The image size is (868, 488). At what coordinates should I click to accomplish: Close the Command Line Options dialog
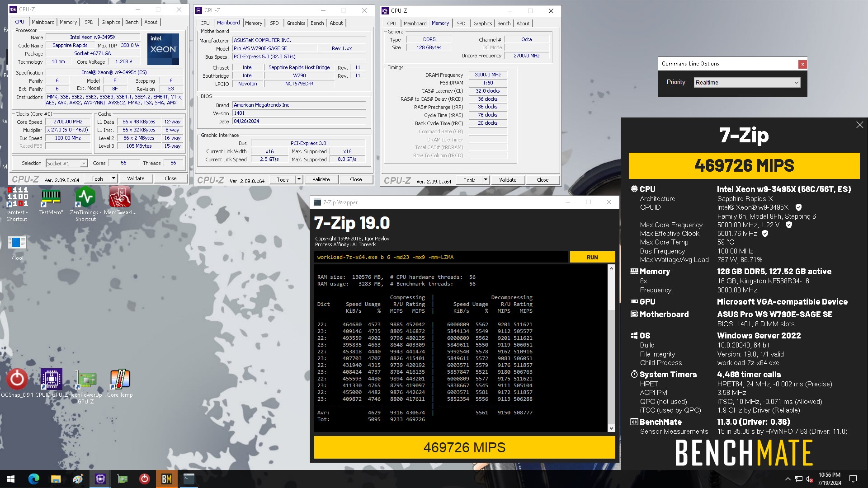[802, 64]
